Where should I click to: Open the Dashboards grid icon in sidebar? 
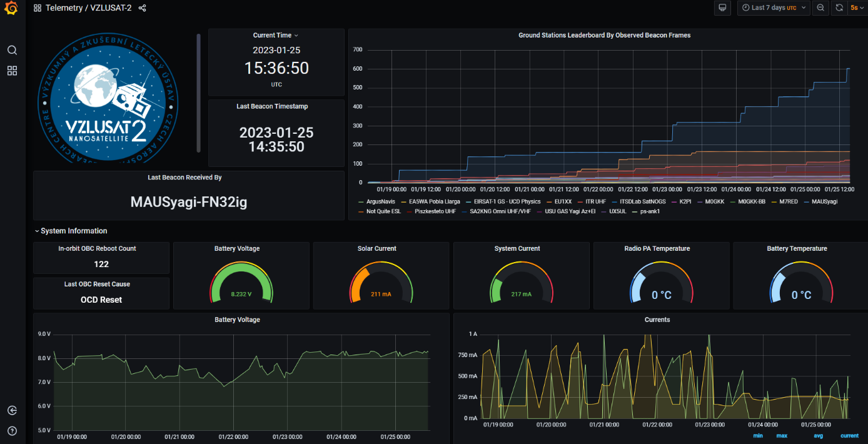click(x=12, y=71)
